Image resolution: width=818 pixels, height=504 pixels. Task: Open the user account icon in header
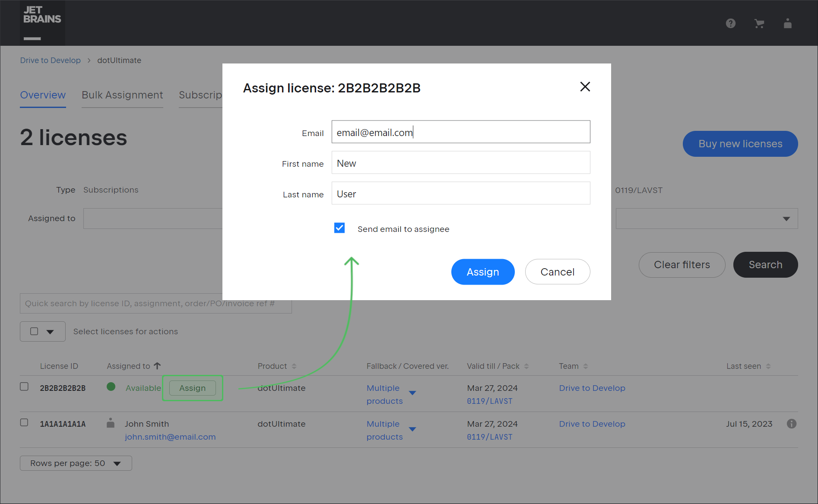[788, 23]
